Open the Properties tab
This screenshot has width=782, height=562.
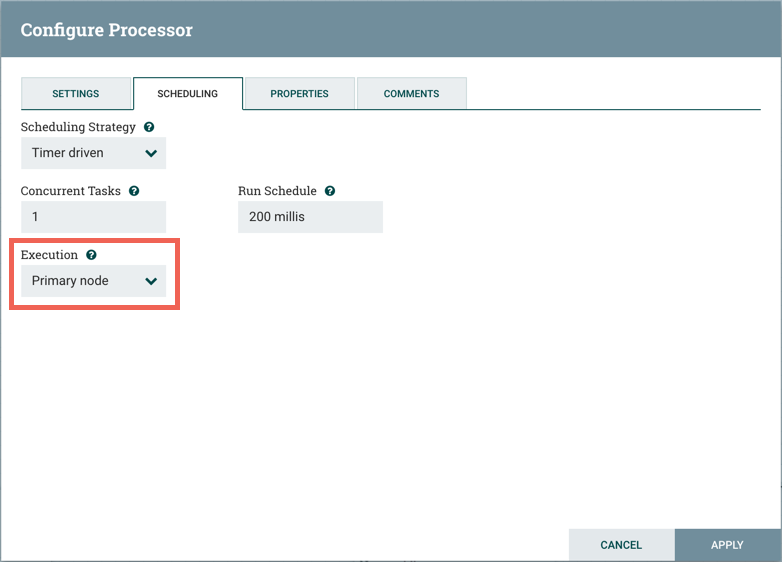(299, 93)
